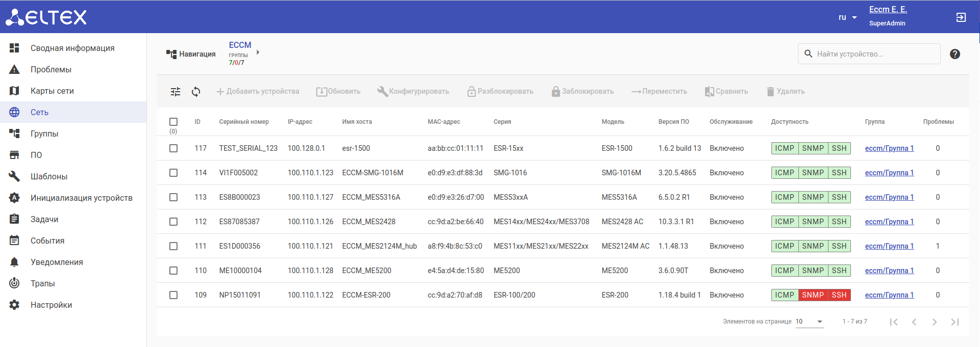
Task: Open the help question mark icon
Action: point(955,54)
